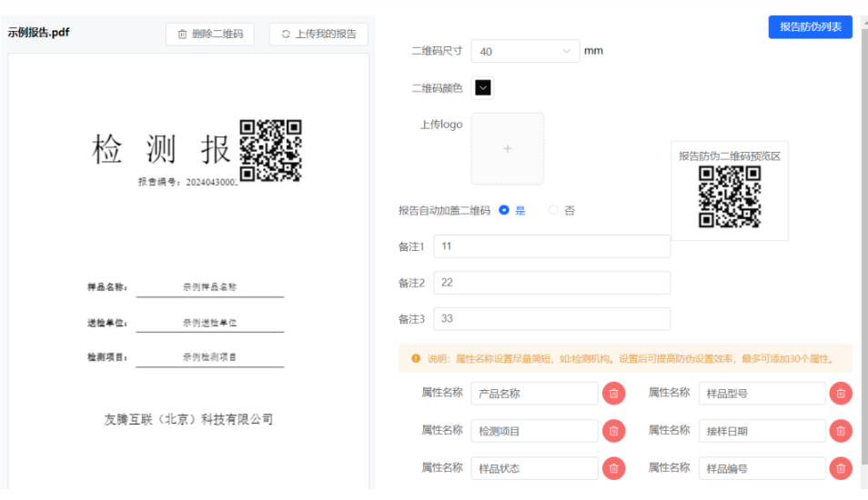This screenshot has height=500, width=868.
Task: Select 是 for 报告自动加盖二维码
Action: tap(504, 210)
